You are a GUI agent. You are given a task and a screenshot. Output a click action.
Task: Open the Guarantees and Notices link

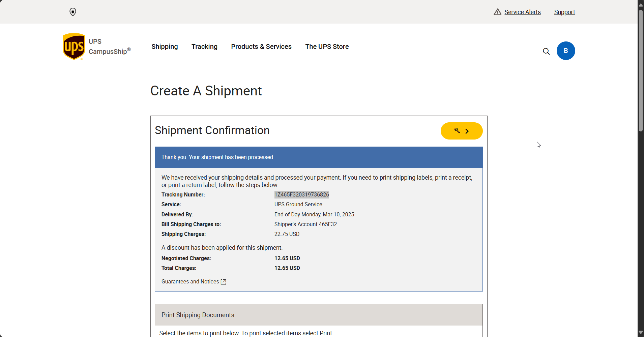point(190,282)
